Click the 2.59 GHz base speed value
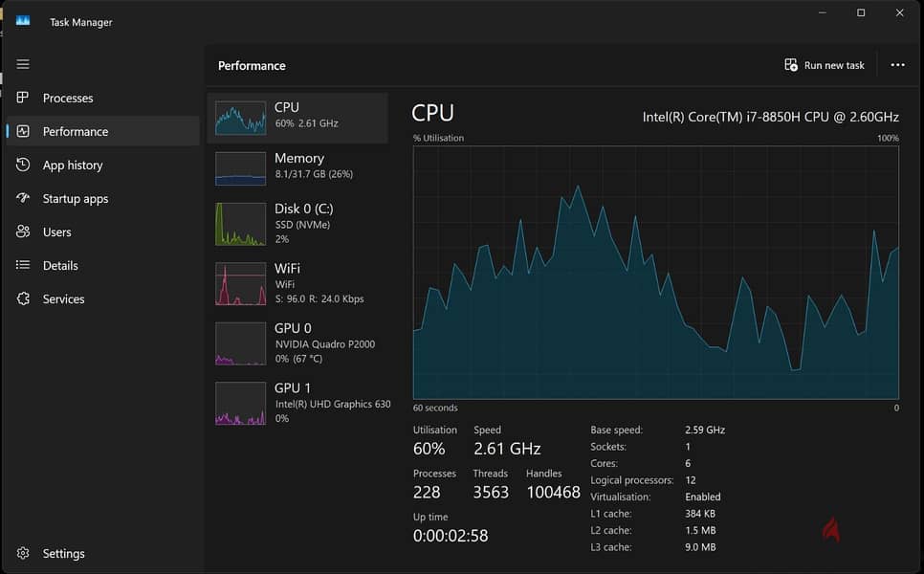This screenshot has height=574, width=924. (705, 430)
